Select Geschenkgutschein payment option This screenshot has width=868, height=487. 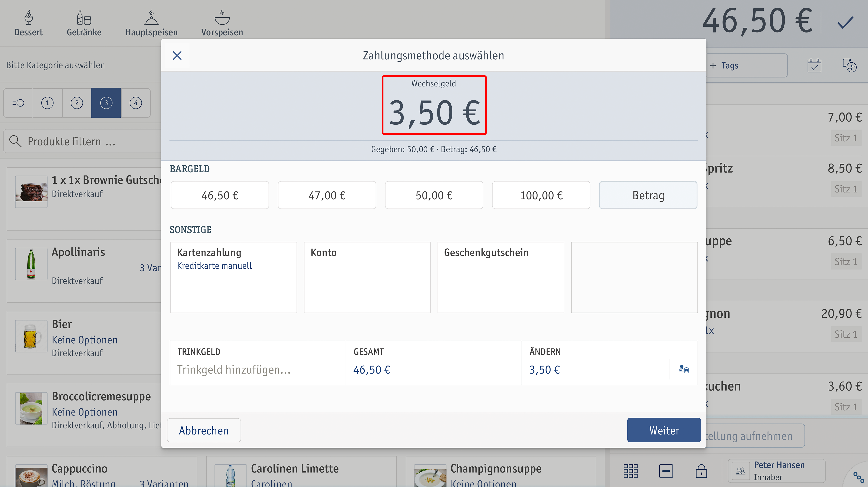click(x=501, y=278)
